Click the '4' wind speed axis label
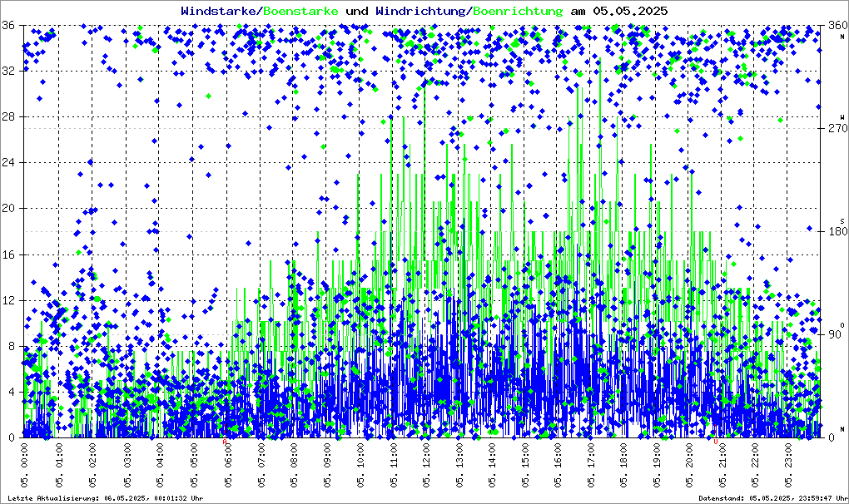Viewport: 849px width, 504px height. point(12,392)
